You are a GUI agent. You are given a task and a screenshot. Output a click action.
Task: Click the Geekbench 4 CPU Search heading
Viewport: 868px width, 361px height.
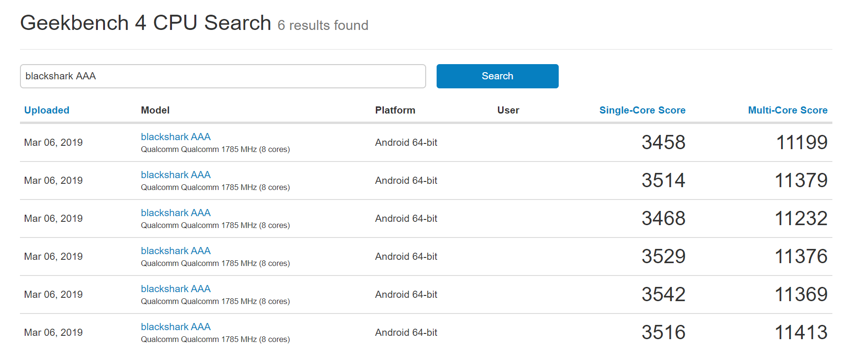pos(146,23)
